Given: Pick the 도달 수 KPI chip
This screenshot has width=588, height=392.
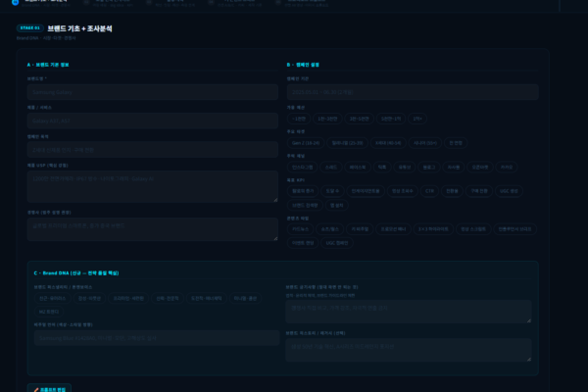Looking at the screenshot, I should tap(332, 191).
